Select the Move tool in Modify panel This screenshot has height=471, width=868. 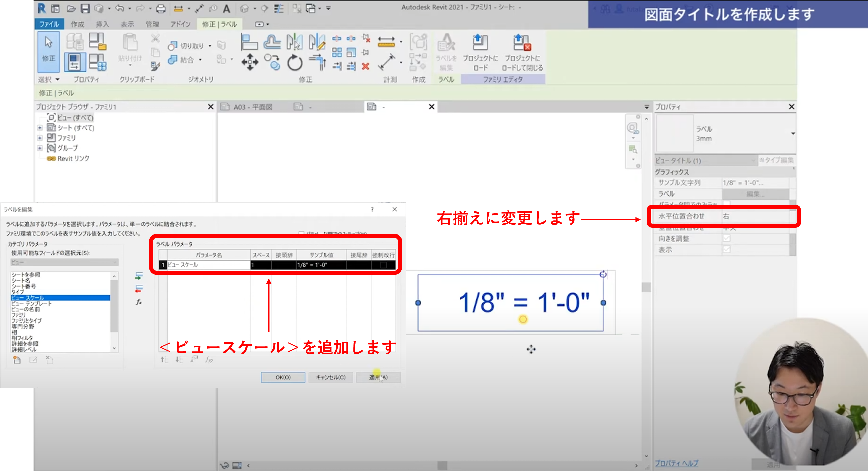click(250, 62)
